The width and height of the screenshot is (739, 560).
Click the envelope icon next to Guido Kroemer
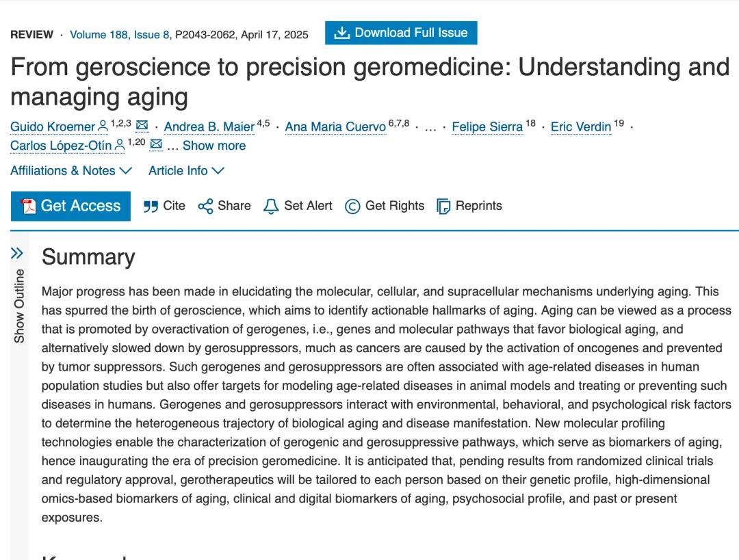tap(142, 125)
